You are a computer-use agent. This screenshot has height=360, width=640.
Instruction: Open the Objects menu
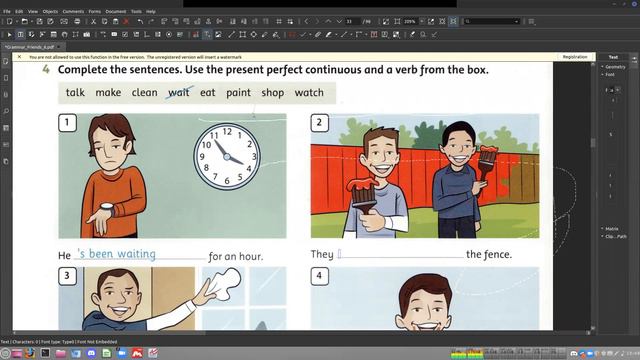point(50,11)
